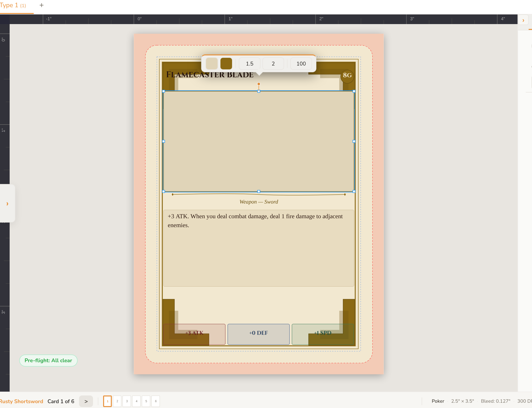Click the Flamecaster Blade title text
The image size is (532, 408).
(210, 75)
